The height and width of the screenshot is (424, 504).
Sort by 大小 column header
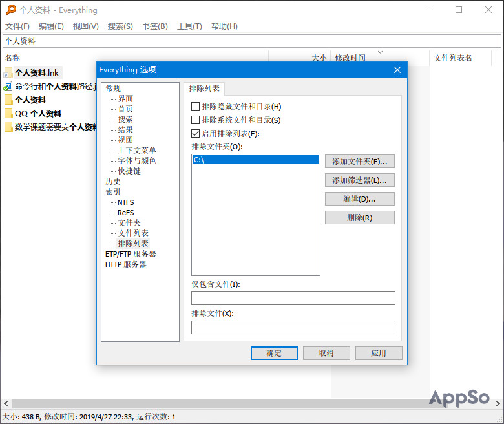pos(300,58)
